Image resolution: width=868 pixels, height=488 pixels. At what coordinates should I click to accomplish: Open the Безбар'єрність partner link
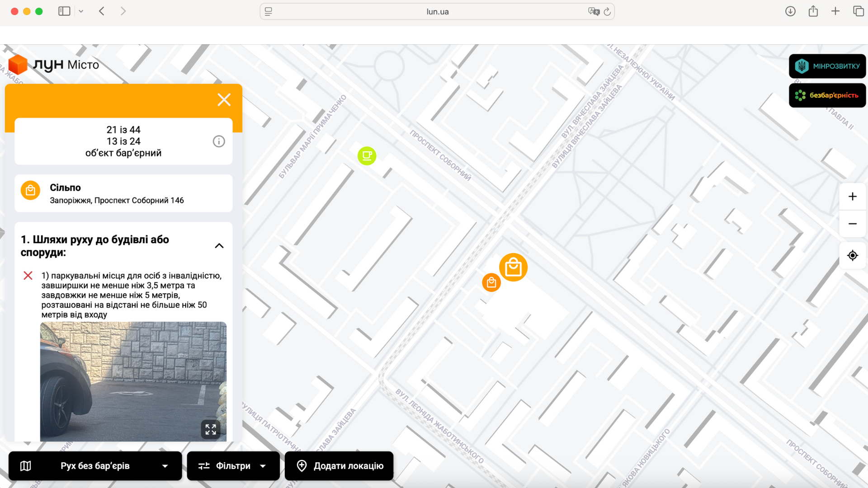(x=827, y=95)
